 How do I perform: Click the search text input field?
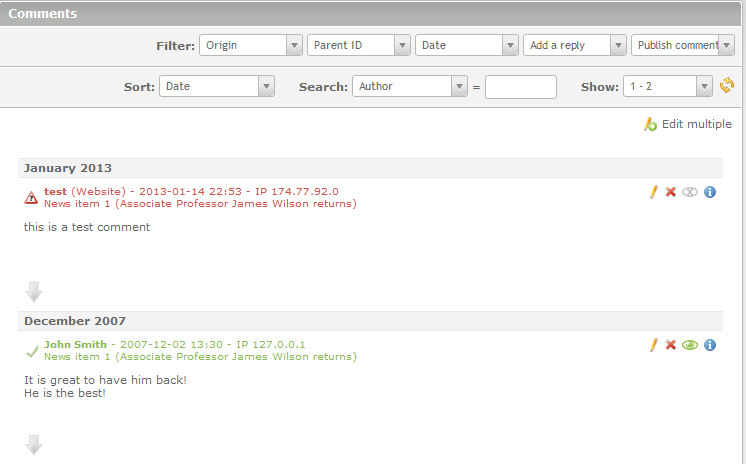[x=520, y=87]
